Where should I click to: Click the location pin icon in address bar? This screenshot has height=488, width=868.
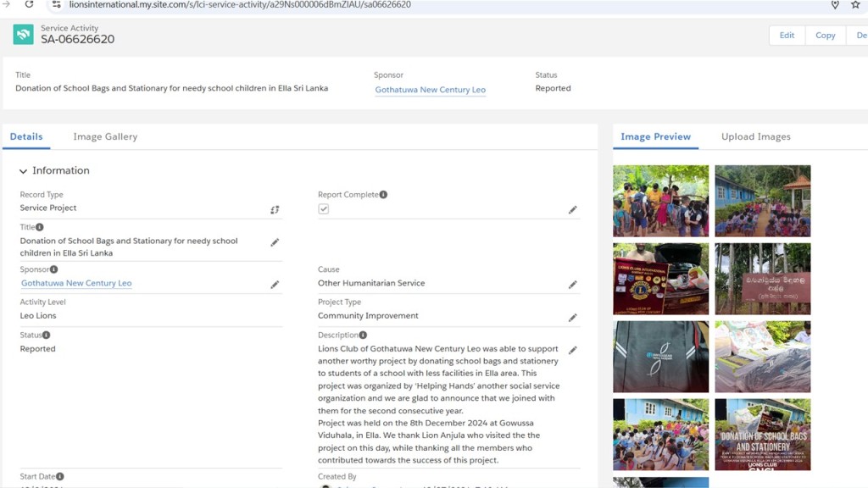(x=835, y=4)
